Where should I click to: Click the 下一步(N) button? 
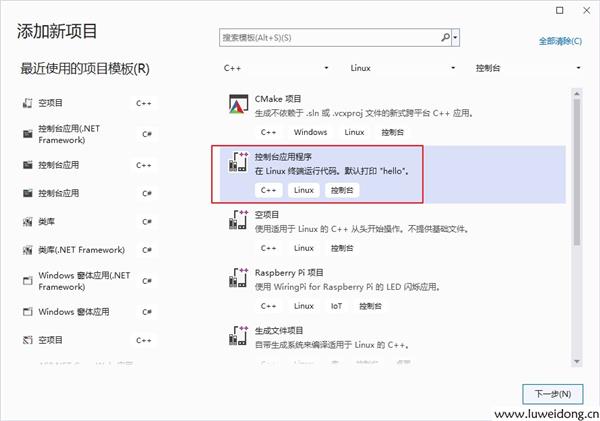tap(552, 393)
